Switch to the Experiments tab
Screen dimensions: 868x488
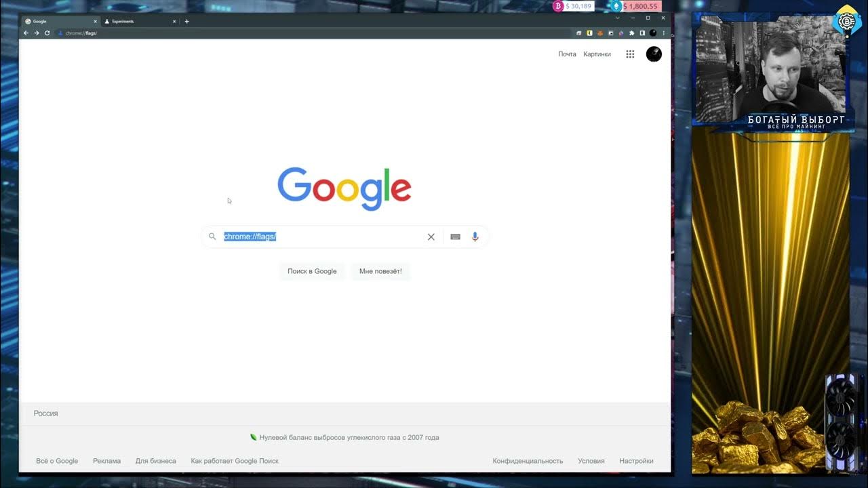(140, 21)
